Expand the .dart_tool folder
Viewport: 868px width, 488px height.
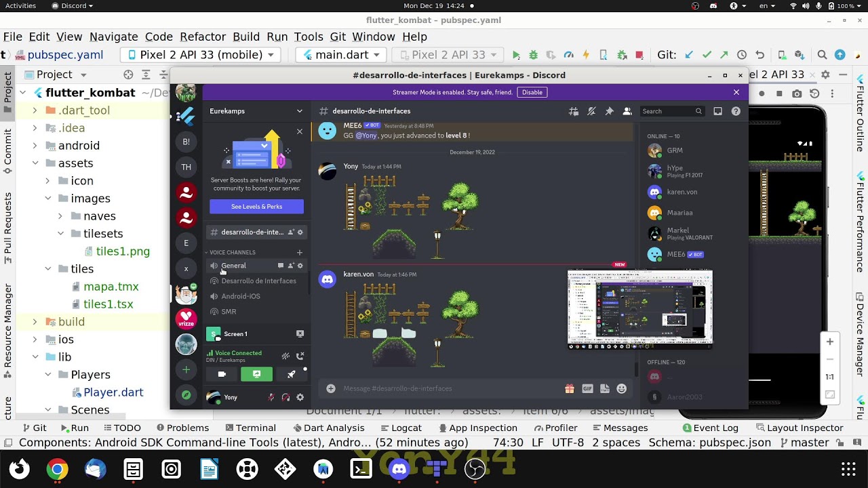(35, 110)
